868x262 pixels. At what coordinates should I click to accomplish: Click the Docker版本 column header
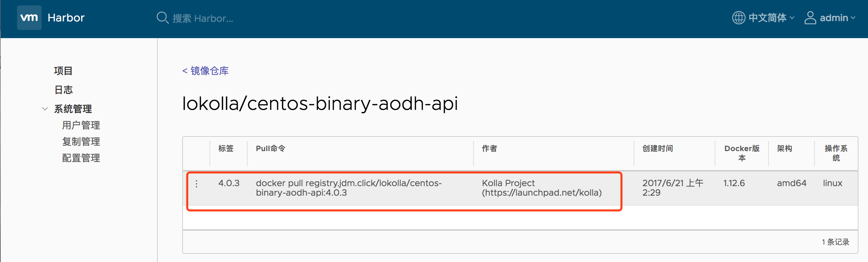742,153
